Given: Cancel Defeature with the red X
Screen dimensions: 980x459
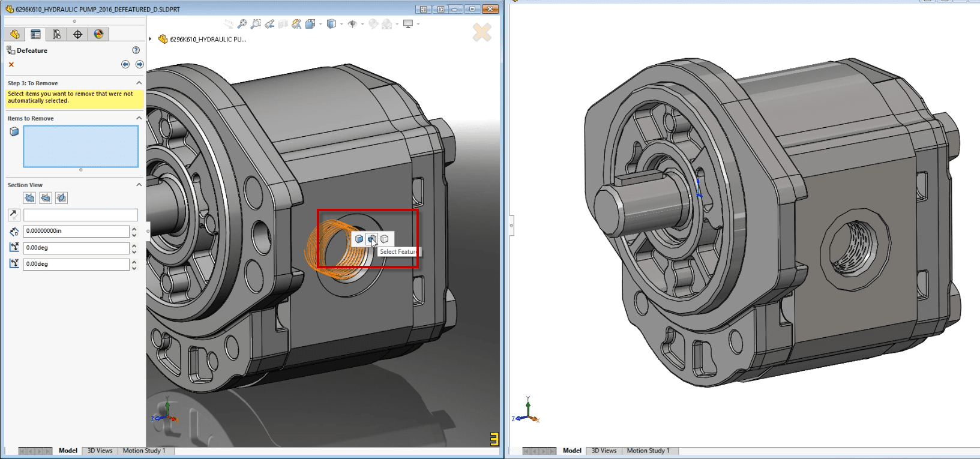Looking at the screenshot, I should point(11,64).
